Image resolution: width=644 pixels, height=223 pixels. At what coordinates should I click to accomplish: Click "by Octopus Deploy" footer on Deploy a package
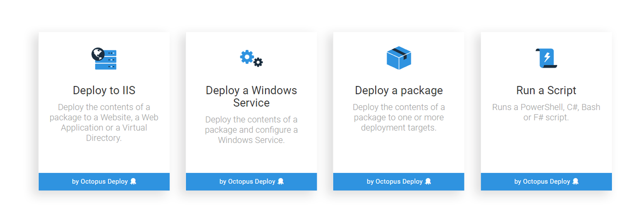click(x=399, y=182)
